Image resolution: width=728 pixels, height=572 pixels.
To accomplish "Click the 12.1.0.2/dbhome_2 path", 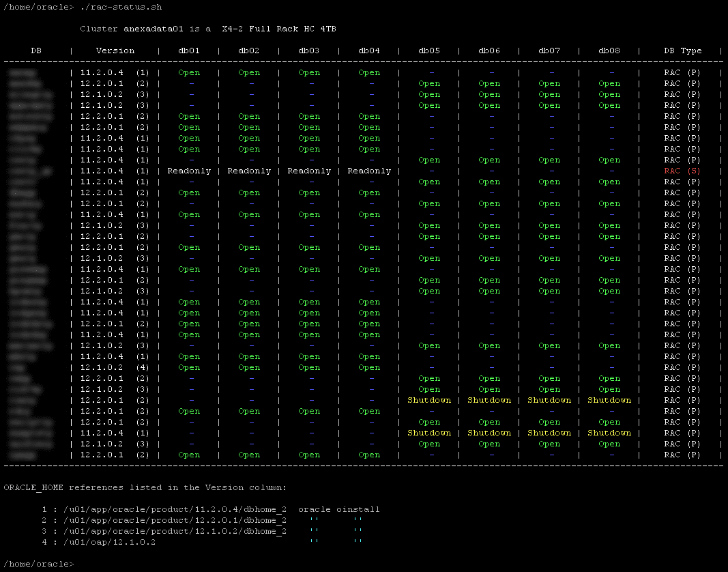I will click(175, 532).
